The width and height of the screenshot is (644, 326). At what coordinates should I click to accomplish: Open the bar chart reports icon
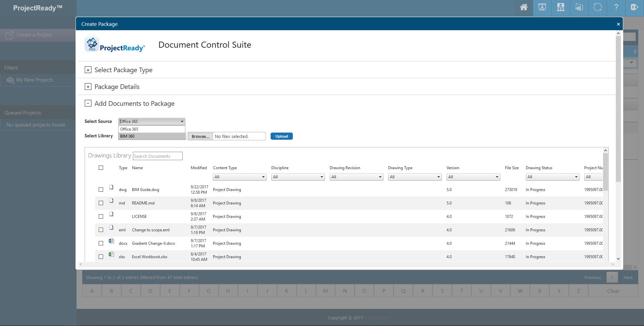click(579, 7)
